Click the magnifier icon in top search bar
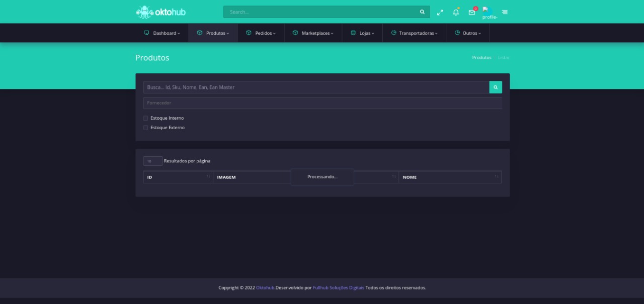Screen dimensions: 644x304 pos(422,12)
